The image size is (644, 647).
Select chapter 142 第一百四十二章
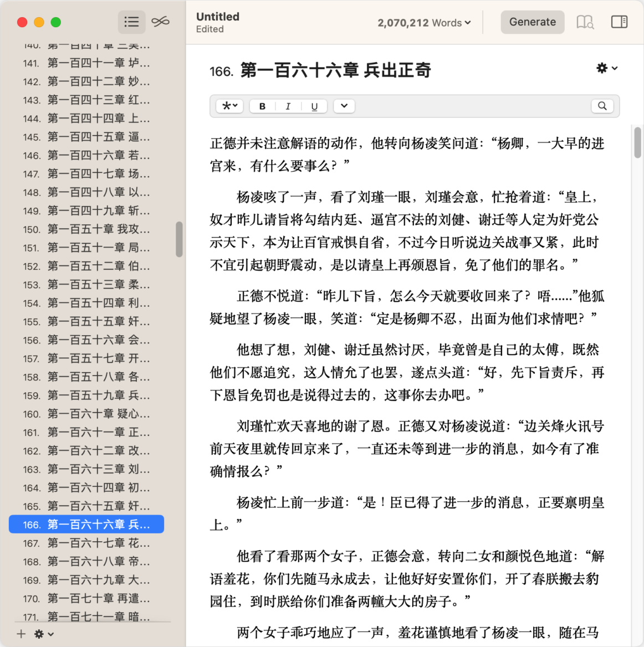[x=86, y=81]
